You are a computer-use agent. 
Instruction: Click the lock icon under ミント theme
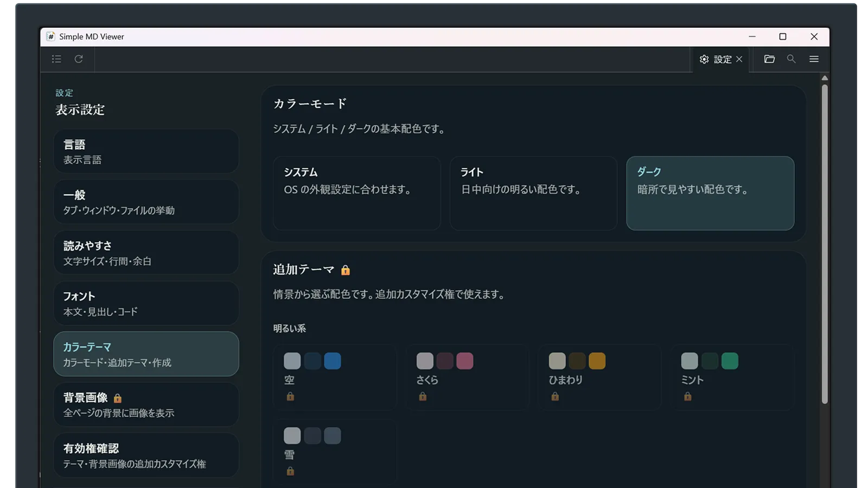click(x=688, y=396)
